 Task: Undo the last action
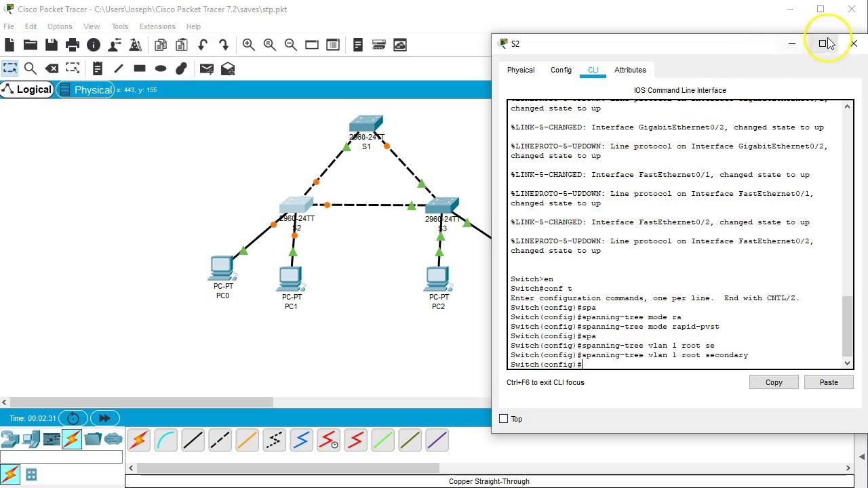point(203,45)
